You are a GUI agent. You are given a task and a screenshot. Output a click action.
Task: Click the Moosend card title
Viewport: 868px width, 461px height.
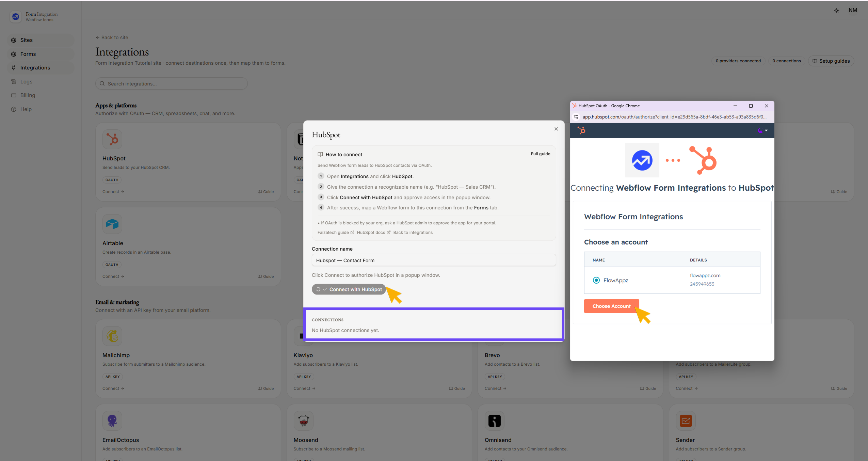coord(306,440)
